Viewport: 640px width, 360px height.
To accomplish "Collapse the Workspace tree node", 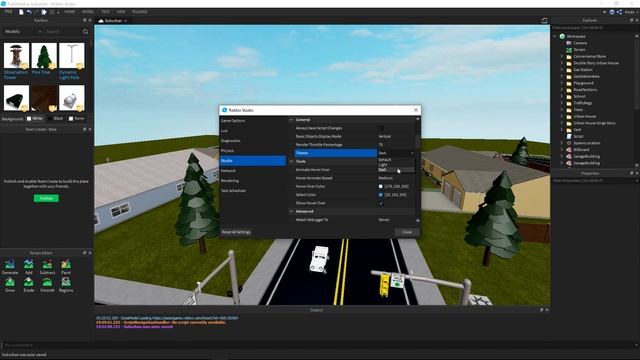I will pos(556,36).
